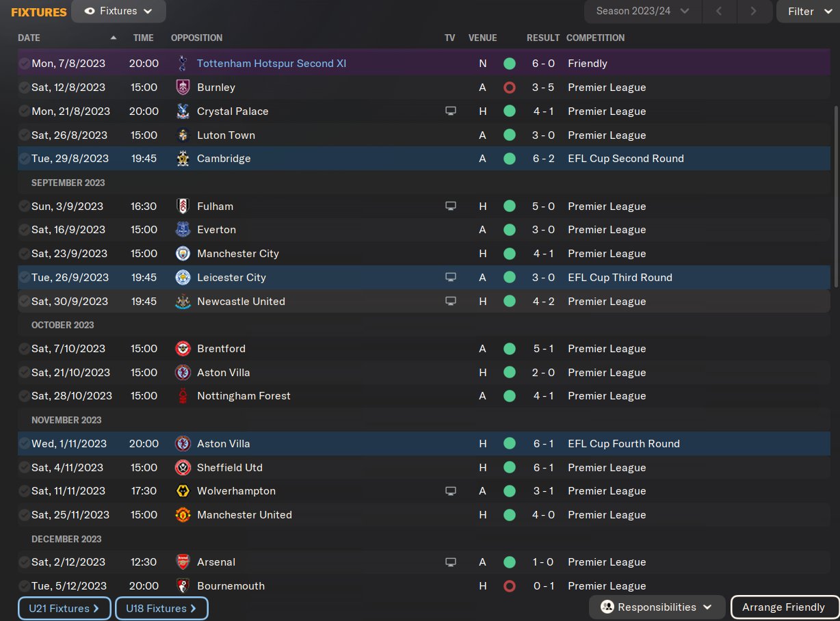
Task: Toggle the checkmark on the Burnley fixture
Action: pyautogui.click(x=24, y=88)
